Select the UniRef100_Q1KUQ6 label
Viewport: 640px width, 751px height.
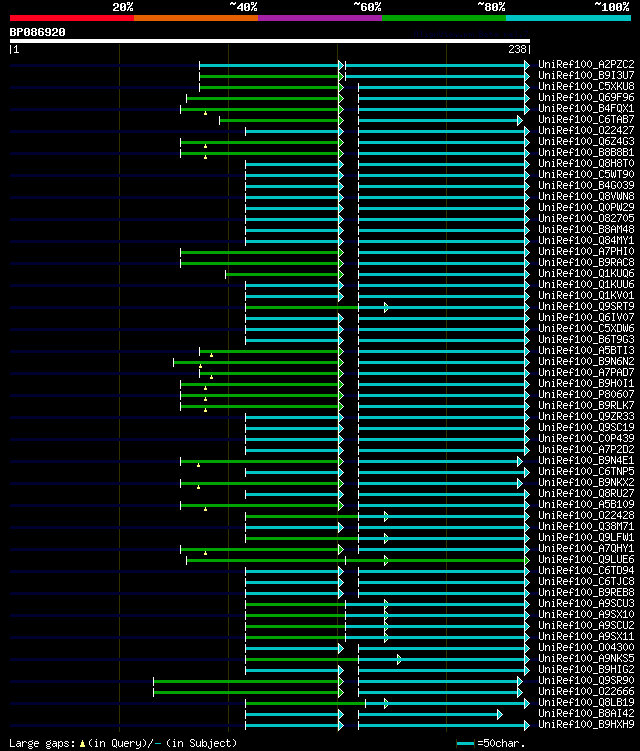pos(586,273)
